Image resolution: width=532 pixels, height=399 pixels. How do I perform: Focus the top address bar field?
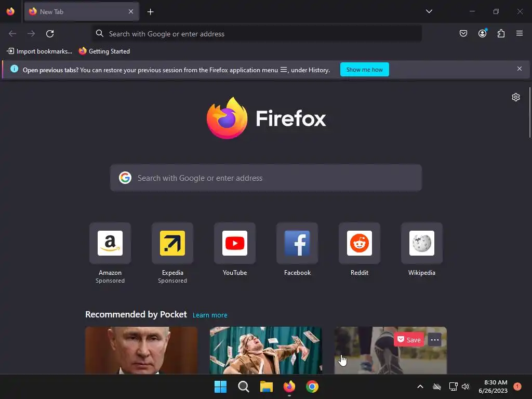point(257,34)
